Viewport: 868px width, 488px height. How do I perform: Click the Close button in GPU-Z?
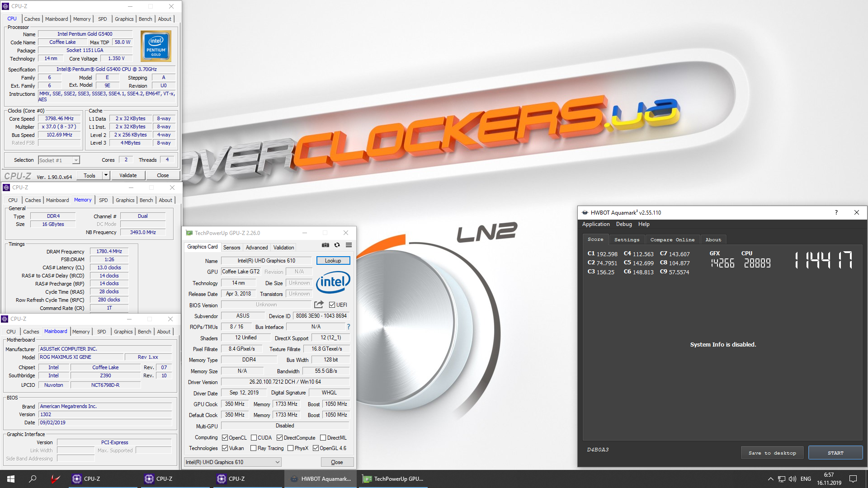click(337, 462)
